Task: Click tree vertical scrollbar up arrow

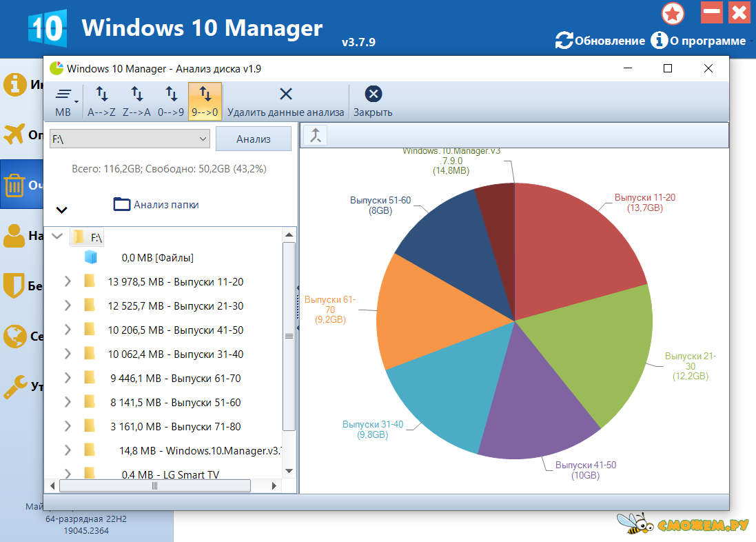Action: coord(289,235)
